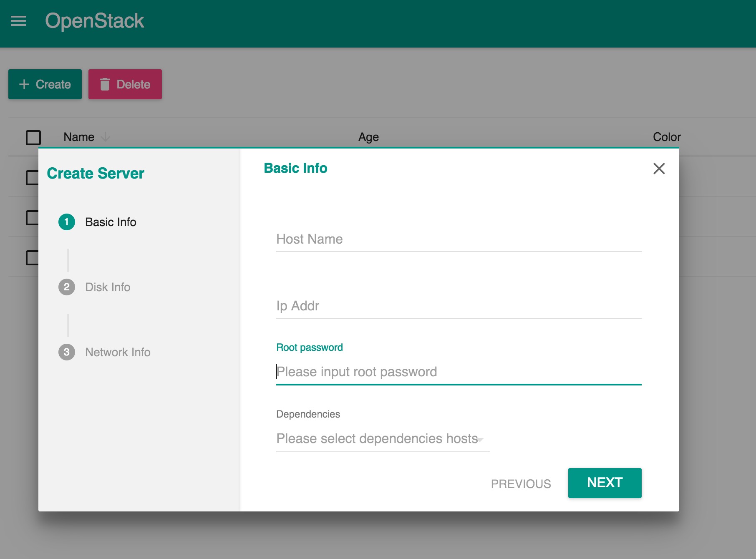
Task: Open the hamburger navigation menu
Action: 18,21
